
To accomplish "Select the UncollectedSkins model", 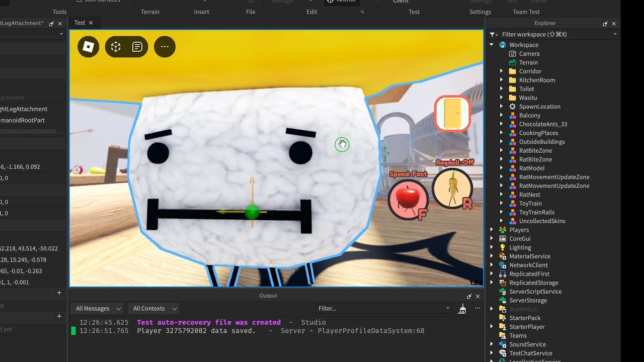I will pos(542,221).
